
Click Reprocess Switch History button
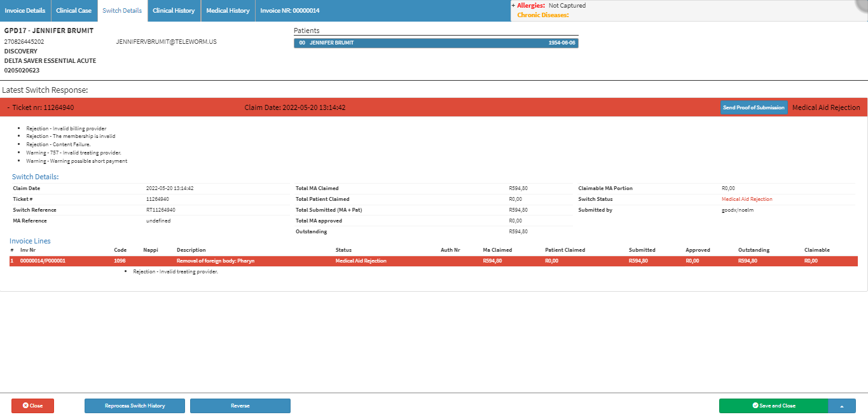(x=135, y=406)
